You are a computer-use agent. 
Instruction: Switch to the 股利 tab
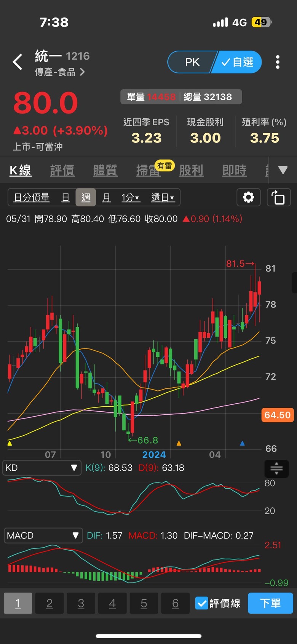192,170
